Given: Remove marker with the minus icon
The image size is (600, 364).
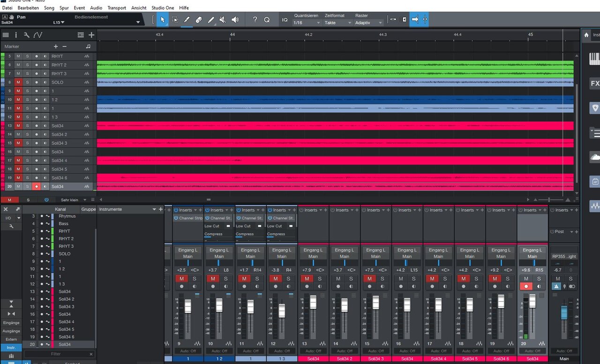Looking at the screenshot, I should [x=65, y=46].
